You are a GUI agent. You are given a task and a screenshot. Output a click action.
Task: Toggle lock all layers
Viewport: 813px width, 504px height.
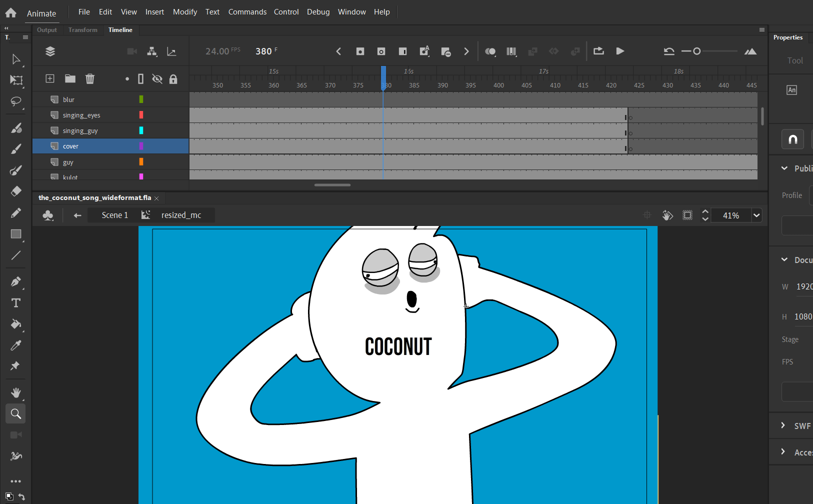point(173,79)
